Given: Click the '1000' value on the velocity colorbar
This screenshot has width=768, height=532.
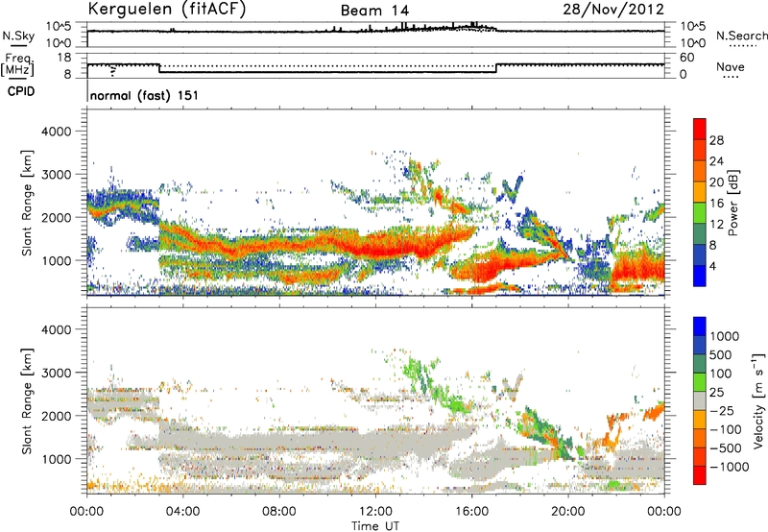Looking at the screenshot, I should click(x=725, y=336).
